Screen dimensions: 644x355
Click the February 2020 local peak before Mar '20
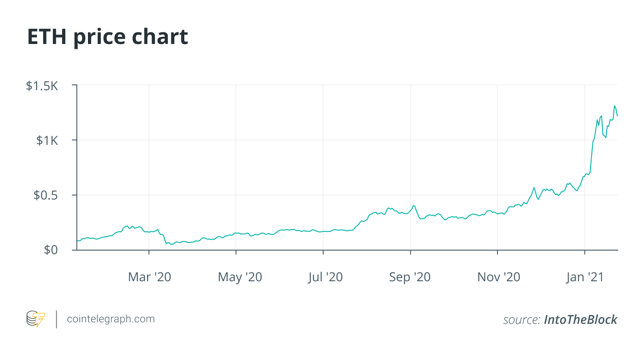click(x=127, y=226)
